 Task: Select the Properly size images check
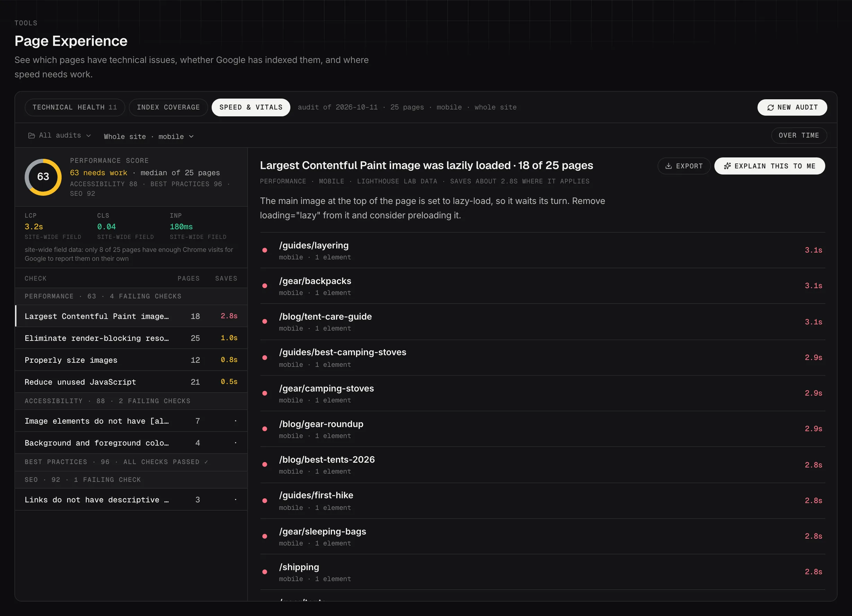[131, 360]
